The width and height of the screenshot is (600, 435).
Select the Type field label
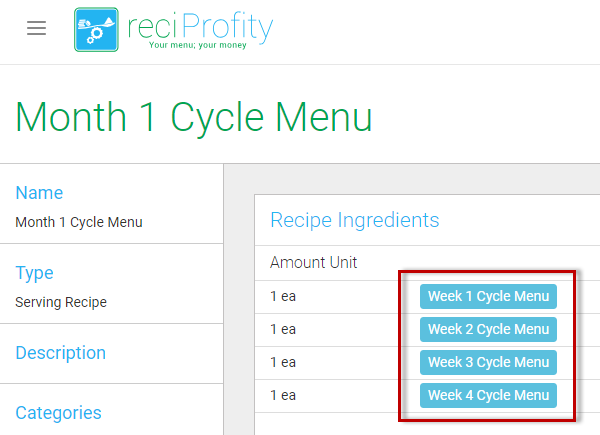[34, 273]
